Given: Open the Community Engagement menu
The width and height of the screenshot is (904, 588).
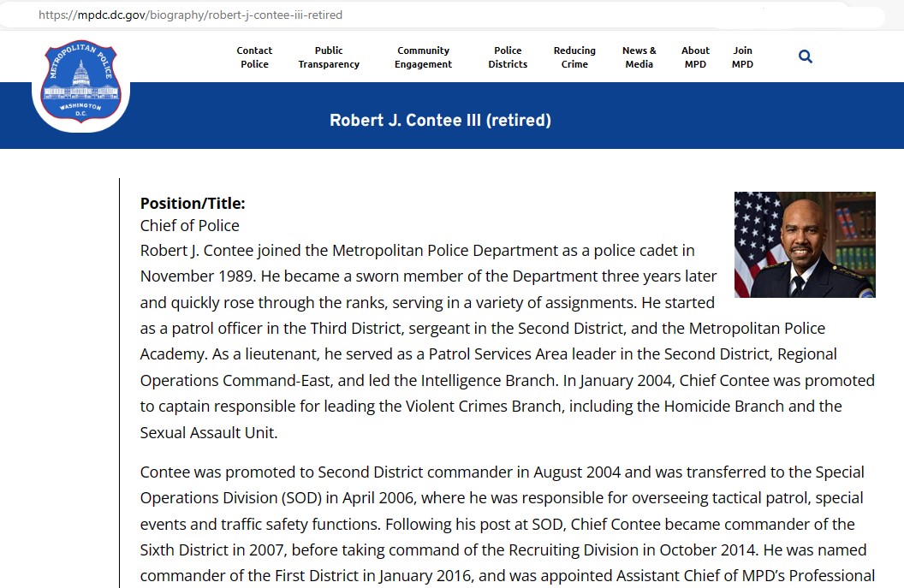Looking at the screenshot, I should tap(423, 57).
